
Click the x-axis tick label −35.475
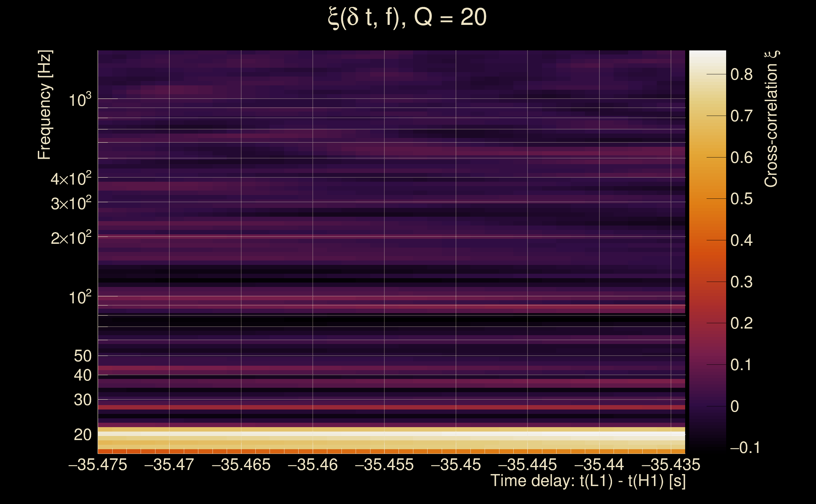click(x=98, y=465)
